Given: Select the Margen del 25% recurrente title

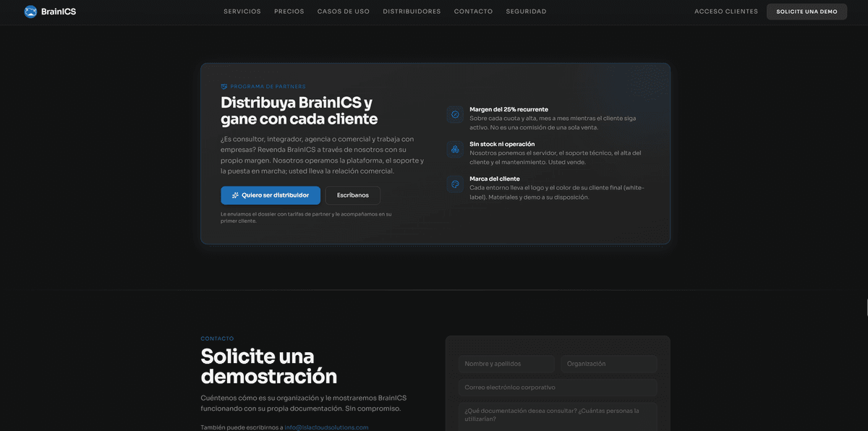Looking at the screenshot, I should [x=509, y=109].
